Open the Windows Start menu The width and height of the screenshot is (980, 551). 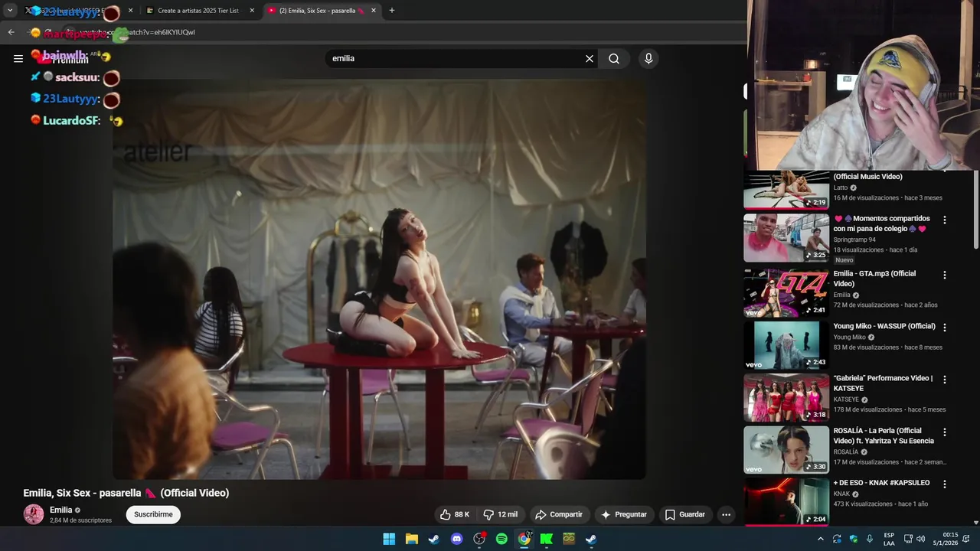(389, 539)
